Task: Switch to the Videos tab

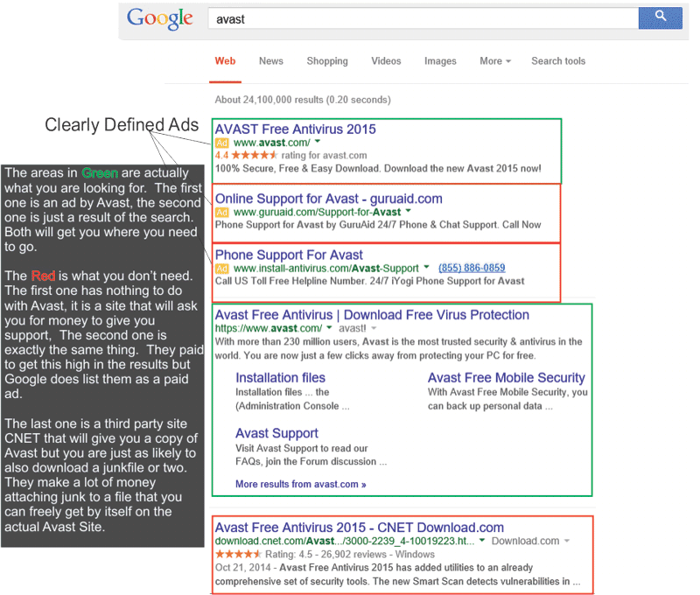Action: click(386, 61)
